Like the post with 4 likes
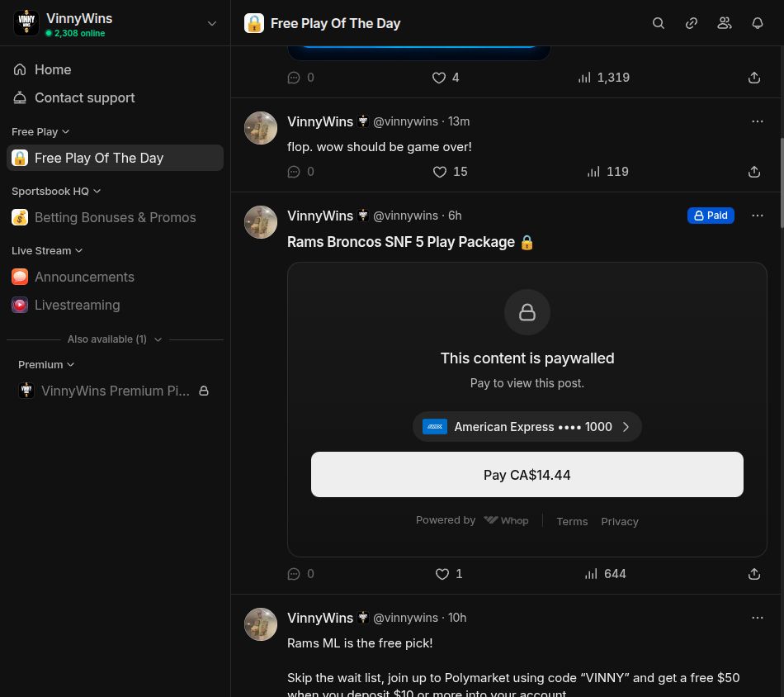 pyautogui.click(x=439, y=78)
